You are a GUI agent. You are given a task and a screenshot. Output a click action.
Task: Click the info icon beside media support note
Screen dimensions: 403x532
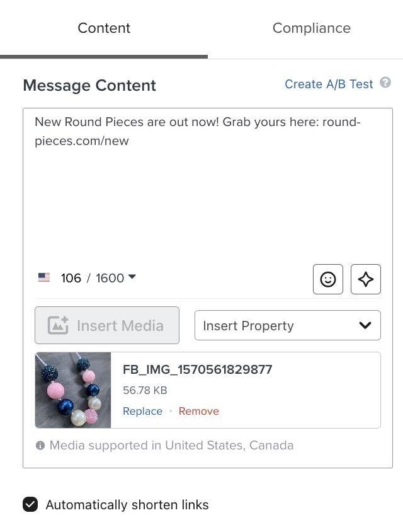click(40, 445)
